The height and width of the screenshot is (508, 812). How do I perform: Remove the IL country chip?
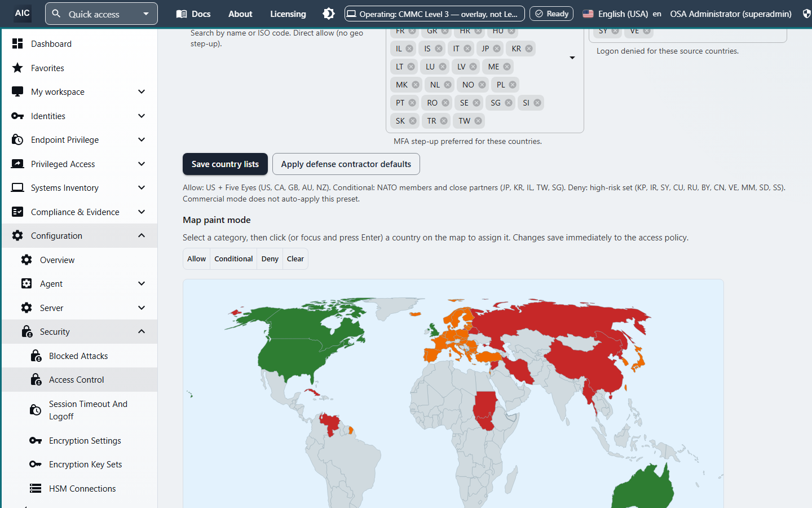tap(409, 49)
